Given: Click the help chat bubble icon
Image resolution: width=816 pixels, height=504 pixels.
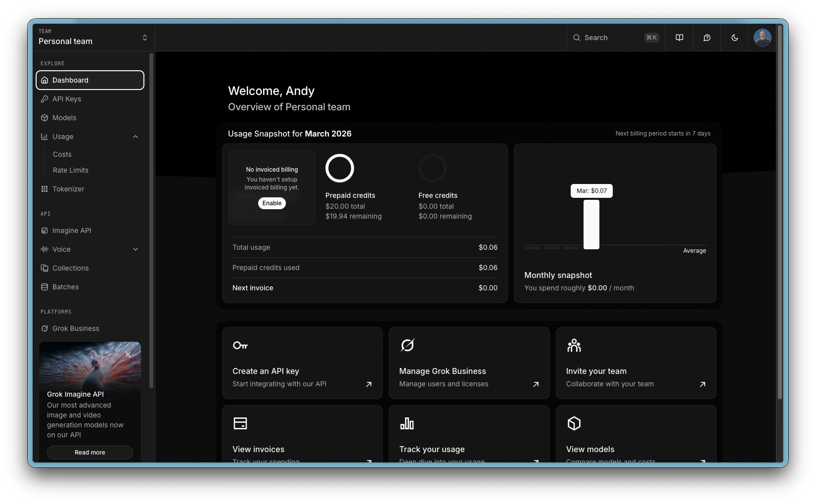Looking at the screenshot, I should click(x=707, y=38).
